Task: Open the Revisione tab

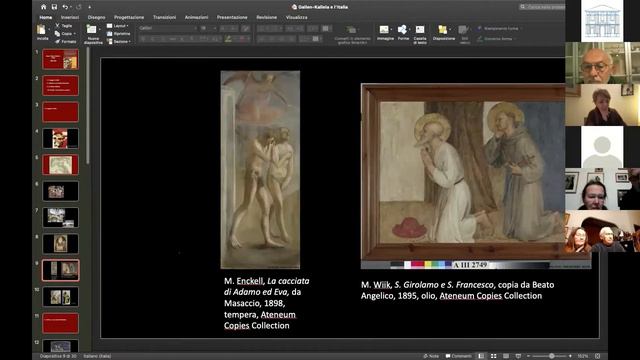Action: (267, 17)
